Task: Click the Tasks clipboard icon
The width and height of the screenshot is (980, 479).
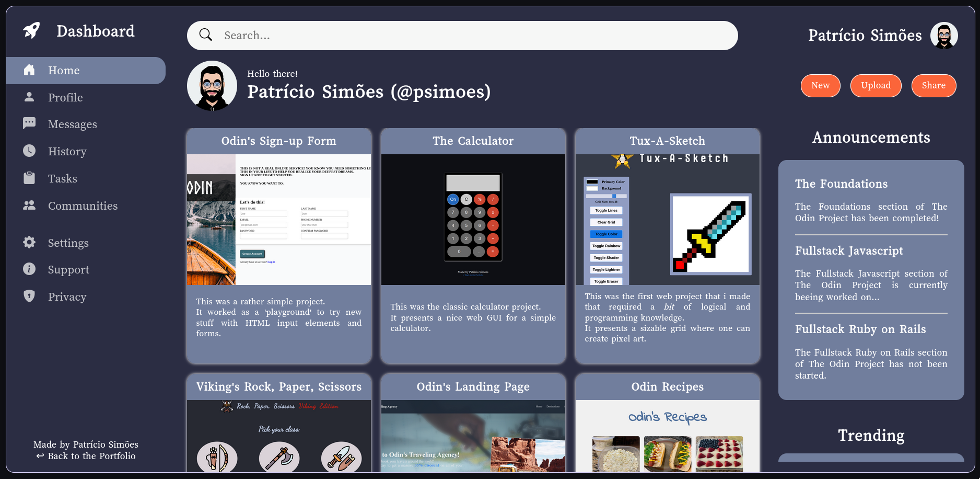Action: pos(29,178)
